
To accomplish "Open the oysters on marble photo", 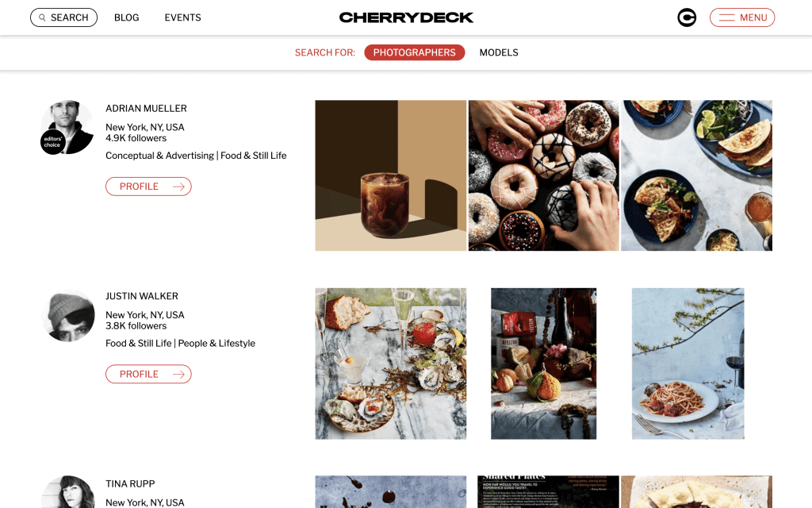I will 390,364.
